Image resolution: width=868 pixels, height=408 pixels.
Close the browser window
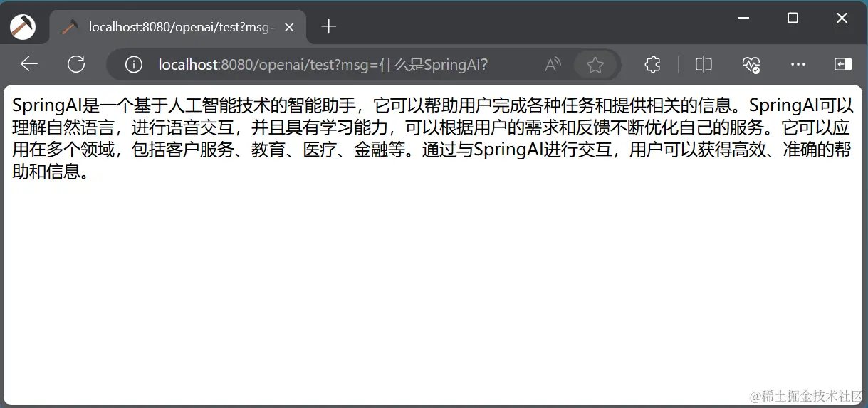click(842, 18)
